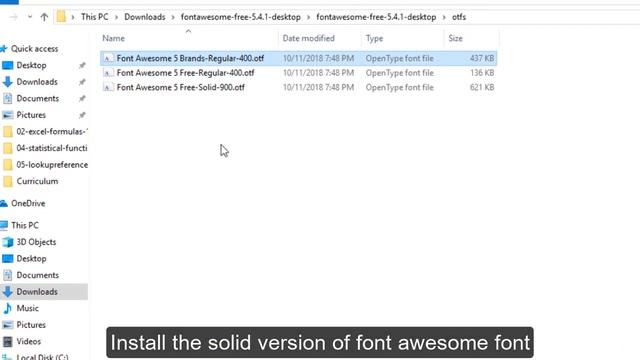Open pinned Documents under Quick access

(38, 98)
